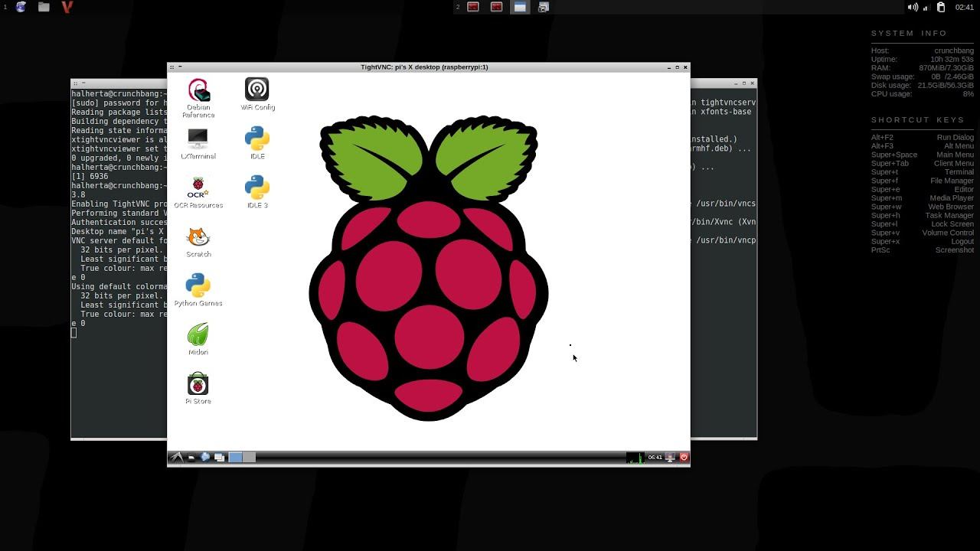
Task: Click the CPU usage monitor in the Pi panel
Action: (x=636, y=457)
